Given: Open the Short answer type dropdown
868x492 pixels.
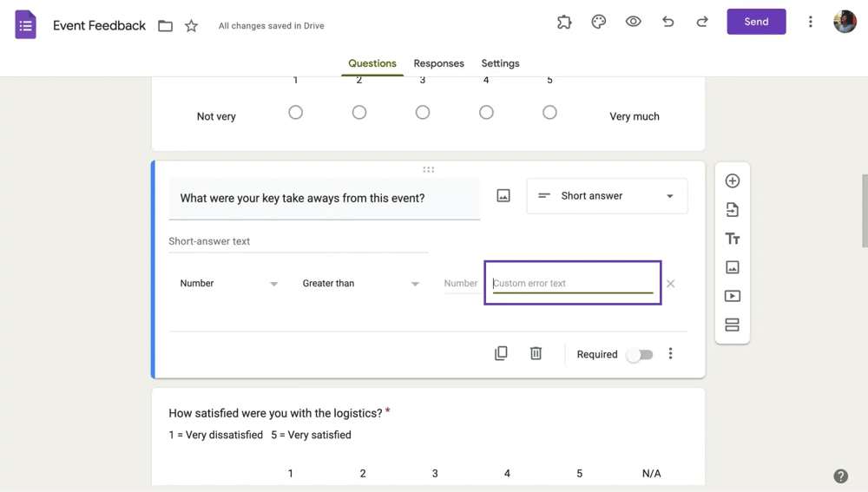Looking at the screenshot, I should 607,196.
